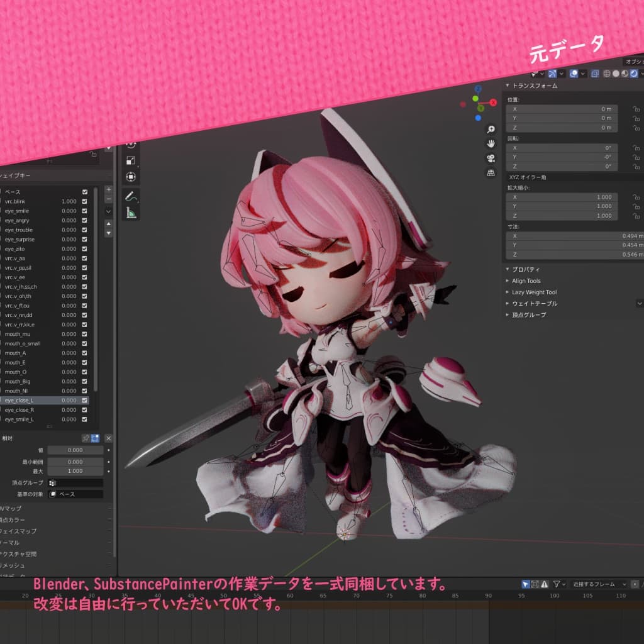Switch to rendered viewport shading

[x=634, y=74]
